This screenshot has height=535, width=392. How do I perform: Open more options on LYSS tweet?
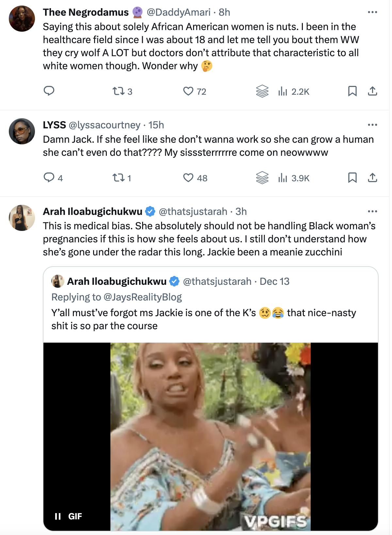[x=372, y=125]
